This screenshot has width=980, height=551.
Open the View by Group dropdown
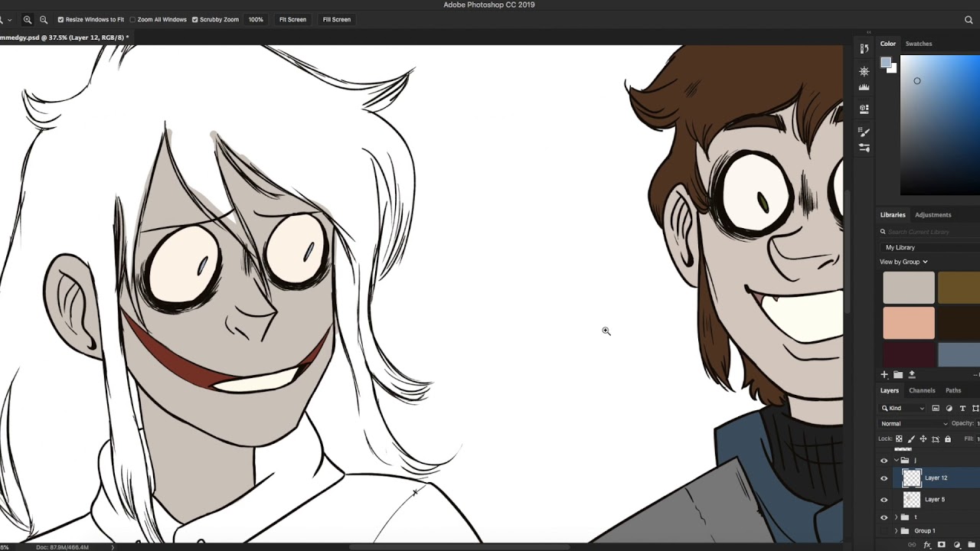coord(903,262)
